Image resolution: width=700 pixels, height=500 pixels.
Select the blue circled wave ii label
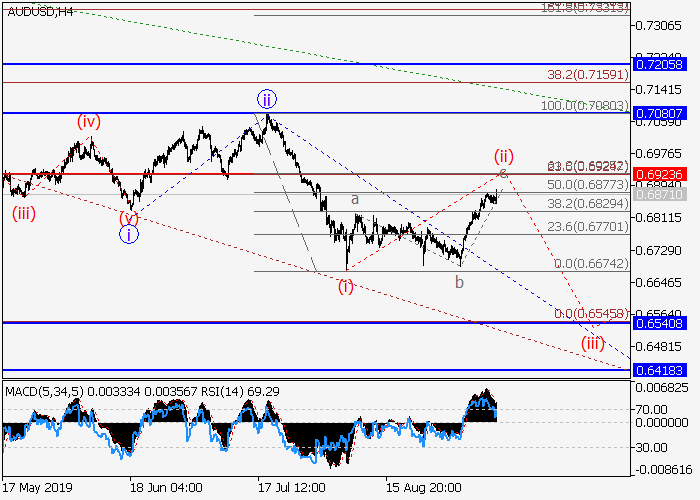[x=266, y=99]
